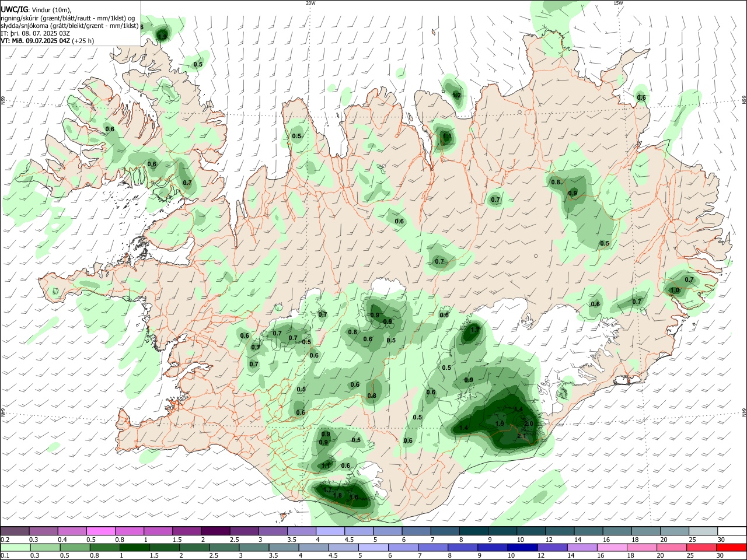
Task: Click the '20W' longitude label
Action: coord(310,3)
